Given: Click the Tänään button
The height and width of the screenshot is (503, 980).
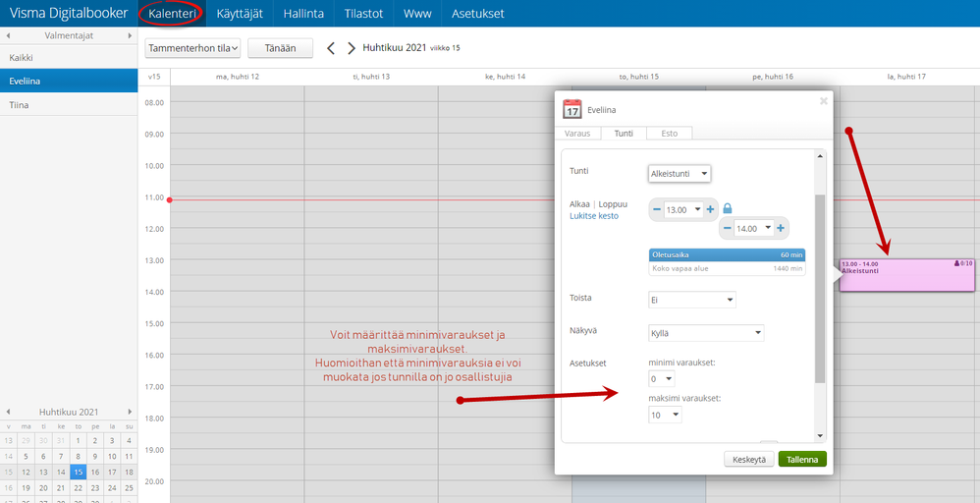Looking at the screenshot, I should 280,47.
